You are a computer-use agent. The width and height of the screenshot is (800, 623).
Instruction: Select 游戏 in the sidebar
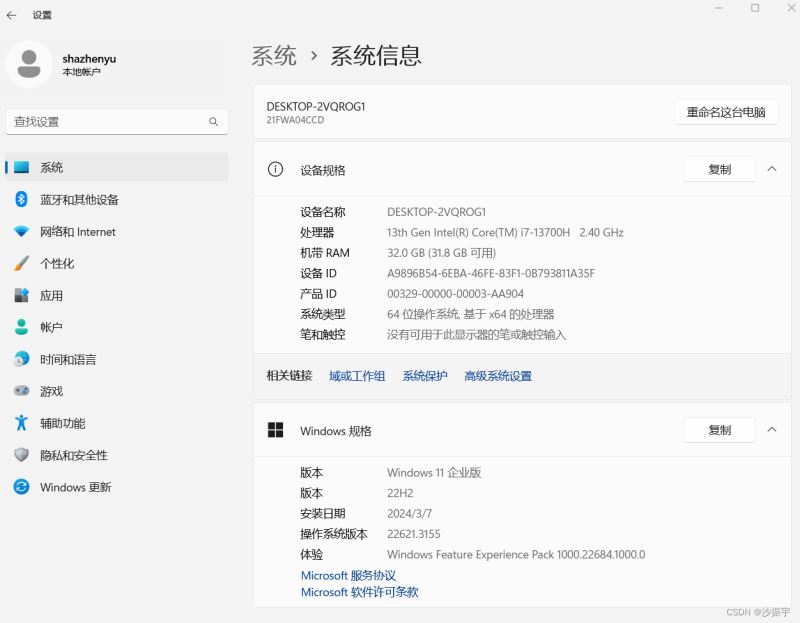pyautogui.click(x=117, y=391)
